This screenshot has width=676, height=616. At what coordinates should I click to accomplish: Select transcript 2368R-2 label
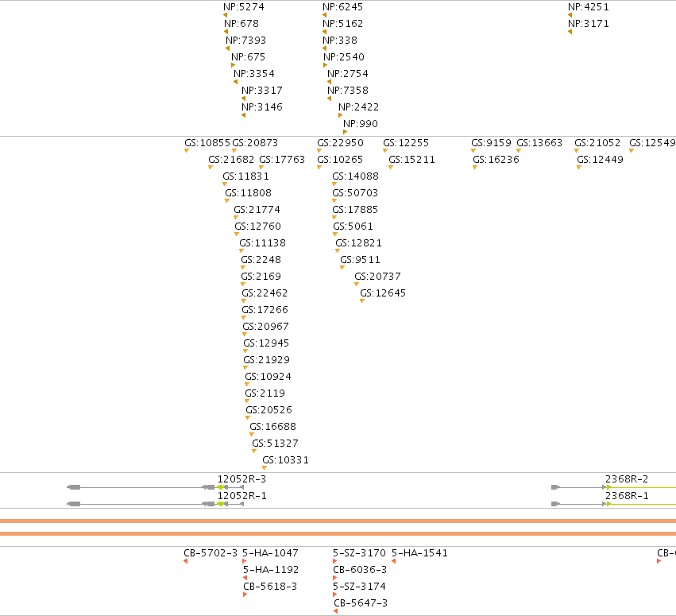[627, 479]
